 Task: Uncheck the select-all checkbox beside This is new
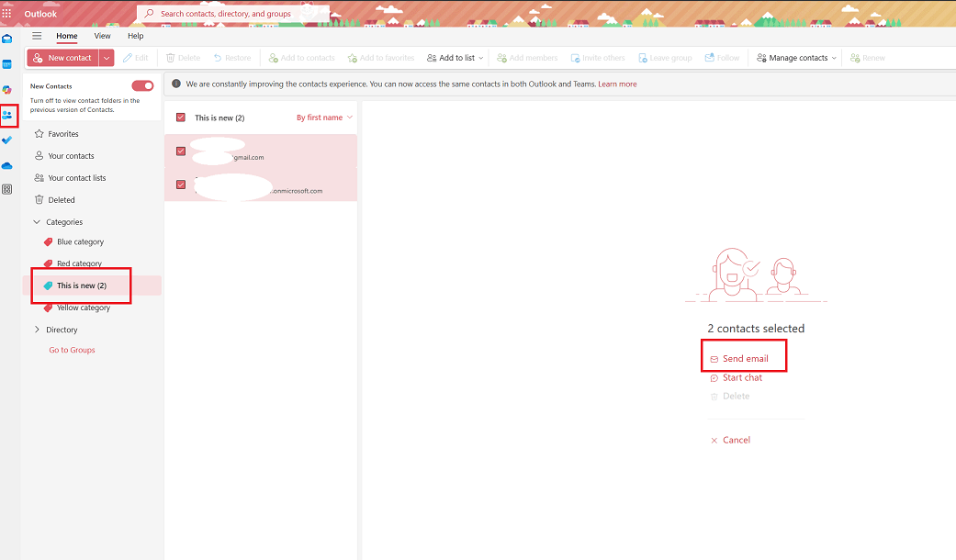pyautogui.click(x=181, y=117)
